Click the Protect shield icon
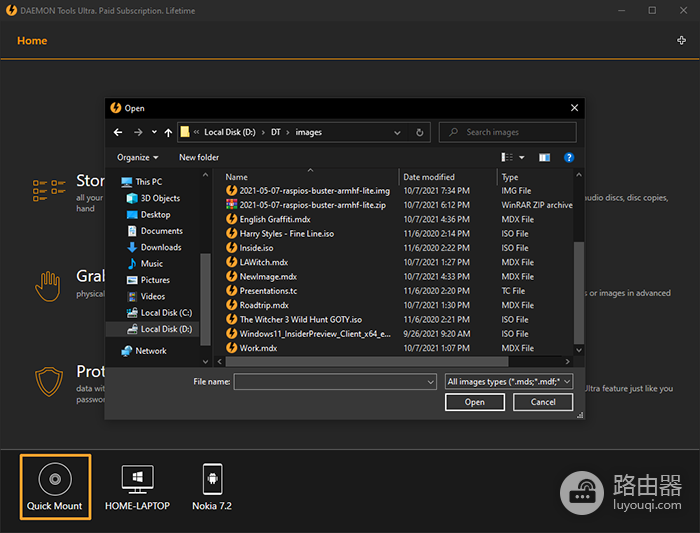 [x=49, y=382]
